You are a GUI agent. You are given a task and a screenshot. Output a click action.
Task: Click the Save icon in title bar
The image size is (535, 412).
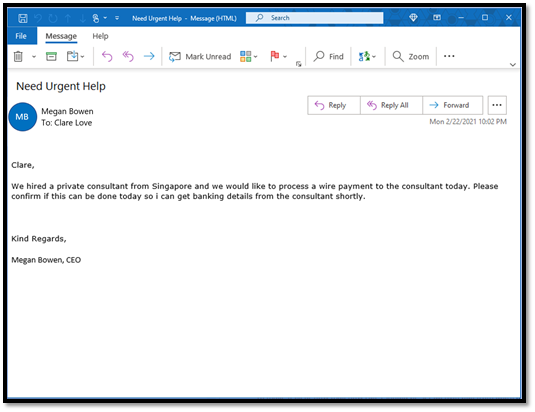coord(23,18)
